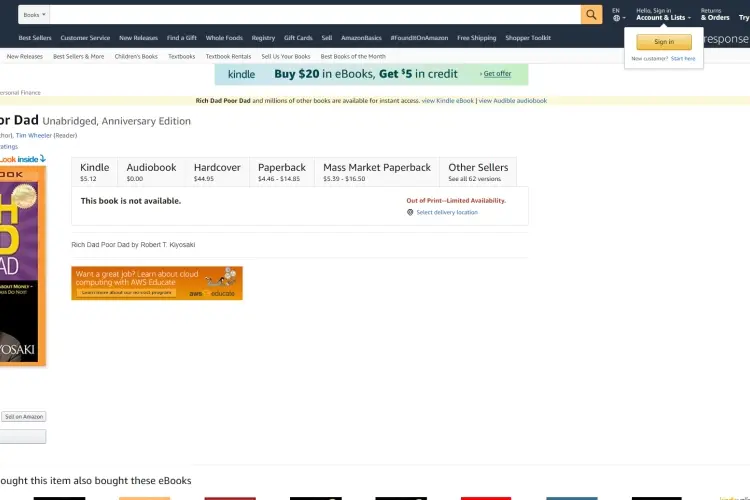Follow view Kindle eBook link
This screenshot has height=500, width=750.
point(448,101)
